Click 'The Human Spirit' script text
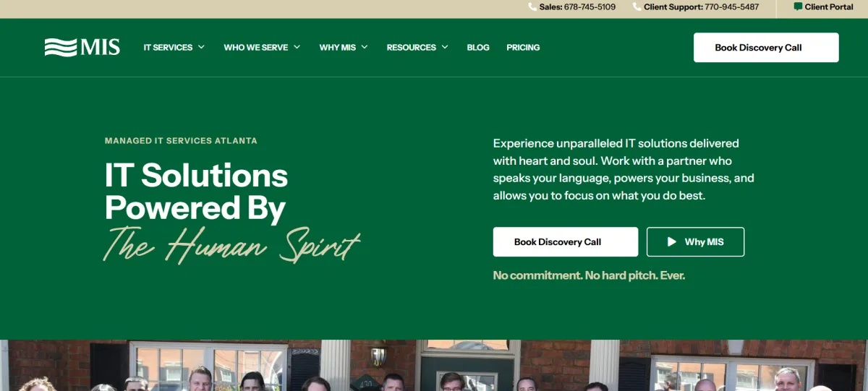 (231, 245)
